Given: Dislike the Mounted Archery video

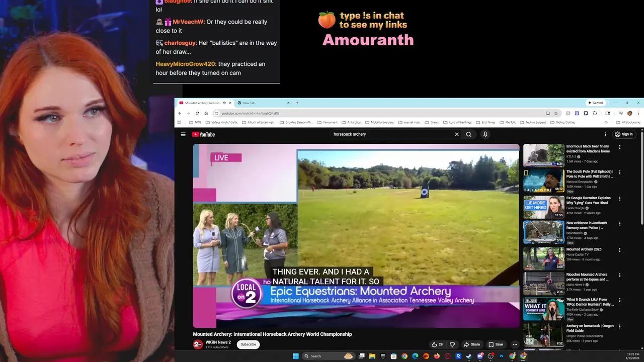Looking at the screenshot, I should click(x=452, y=344).
